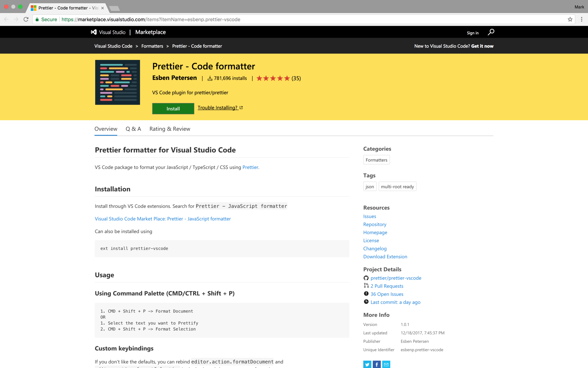This screenshot has width=588, height=368.
Task: Select the multi-root ready tag
Action: 397,186
